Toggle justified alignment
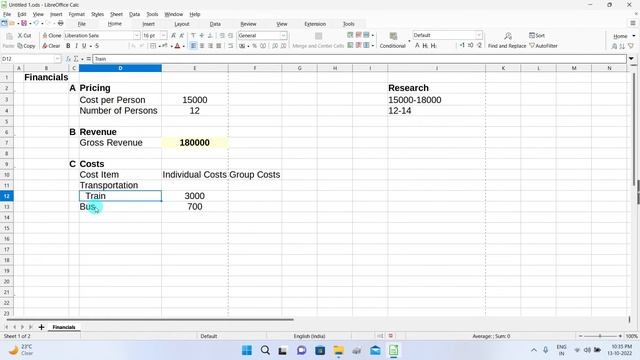 pos(219,46)
